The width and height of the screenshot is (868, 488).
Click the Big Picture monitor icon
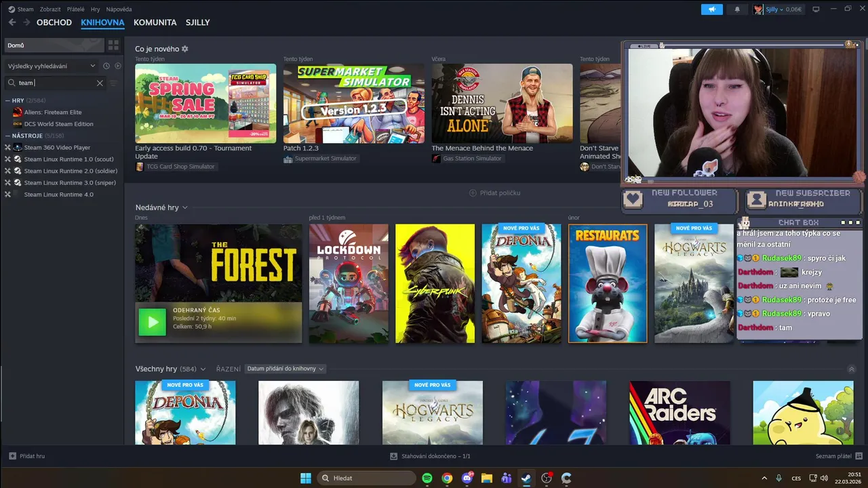pyautogui.click(x=816, y=9)
